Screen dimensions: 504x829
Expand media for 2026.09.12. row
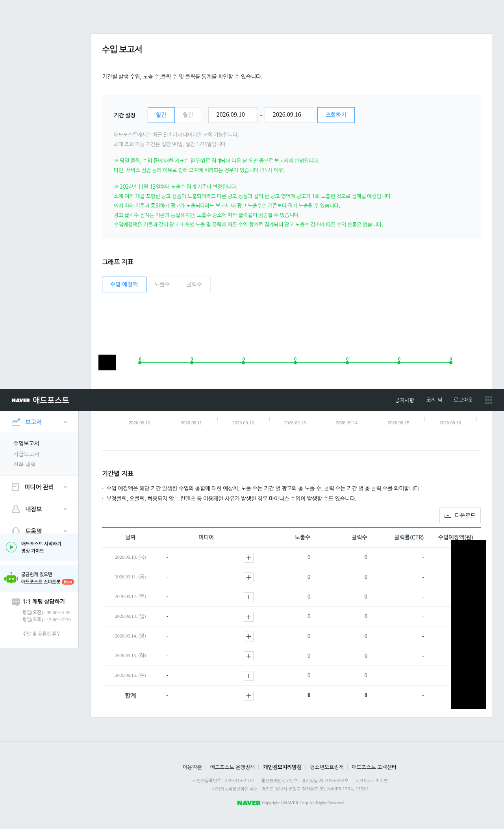(x=248, y=597)
